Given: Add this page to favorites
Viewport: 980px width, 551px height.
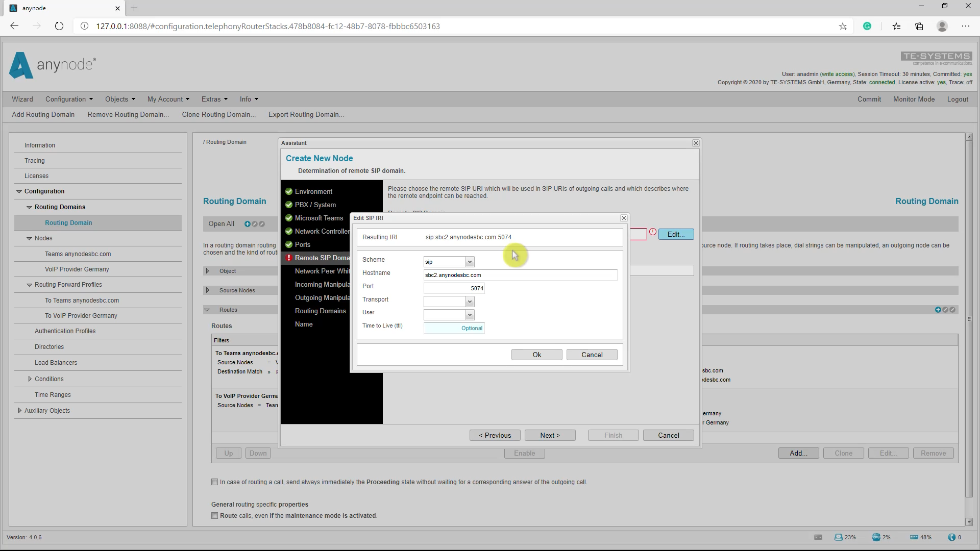Looking at the screenshot, I should click(843, 26).
